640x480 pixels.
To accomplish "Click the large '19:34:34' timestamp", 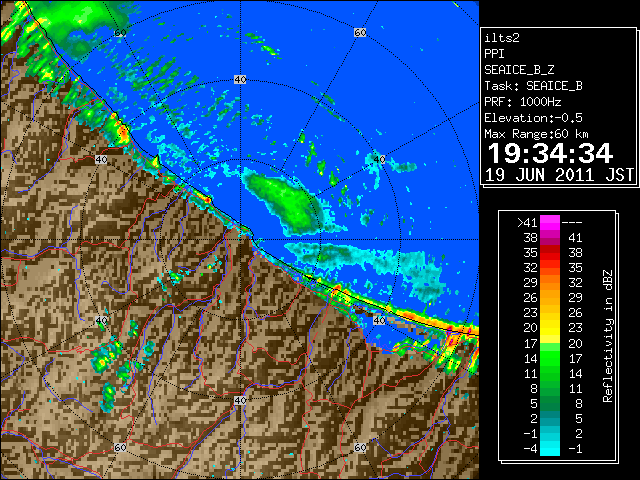I will 550,153.
